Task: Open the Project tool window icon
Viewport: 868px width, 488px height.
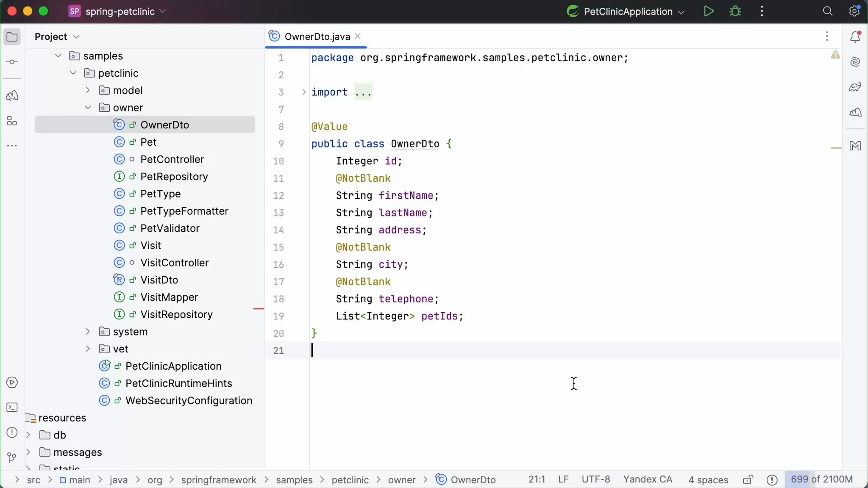Action: point(12,37)
